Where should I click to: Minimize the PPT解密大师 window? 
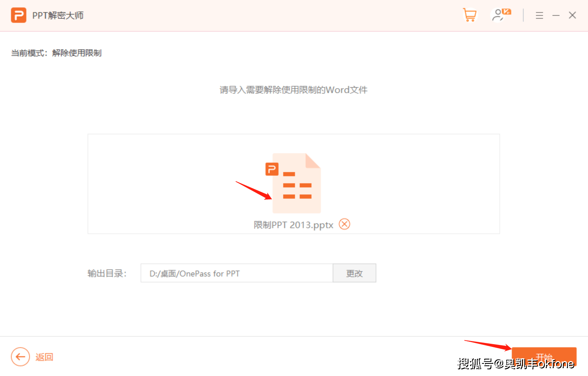pos(556,15)
